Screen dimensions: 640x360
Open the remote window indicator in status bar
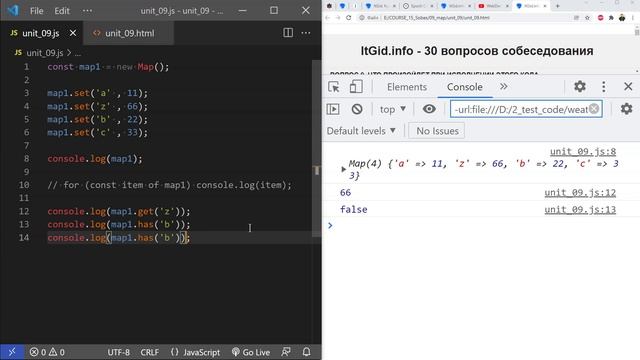coord(12,352)
